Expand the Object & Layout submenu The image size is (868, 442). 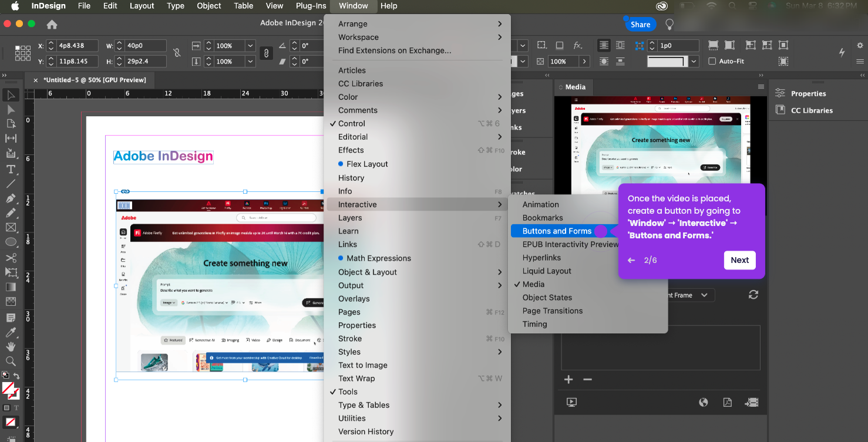click(x=418, y=272)
